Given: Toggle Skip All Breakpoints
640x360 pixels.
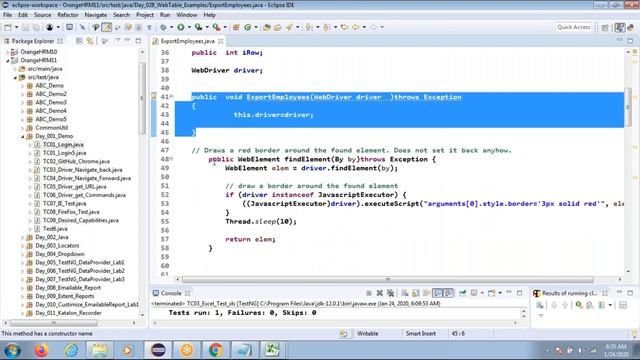Looking at the screenshot, I should (82, 27).
